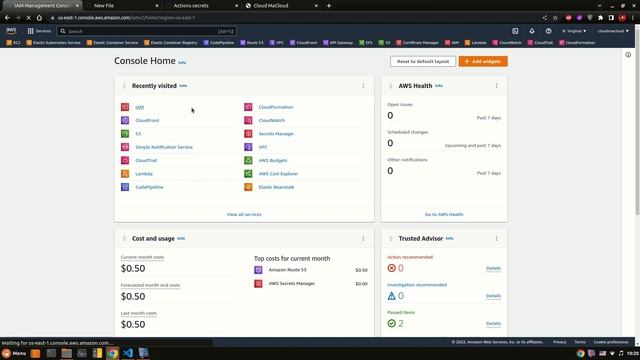Click the AWS Cost Explorer icon
Image resolution: width=640 pixels, height=360 pixels.
click(248, 173)
